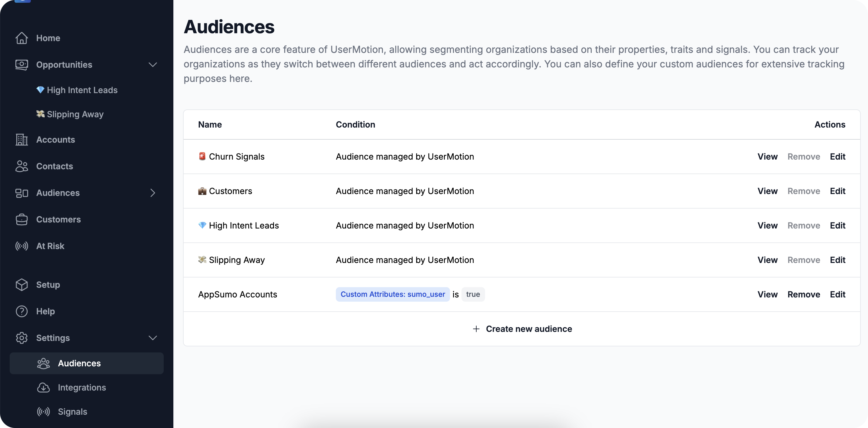Edit the Customers audience row
Screen dimensions: 868x428
[x=837, y=191]
